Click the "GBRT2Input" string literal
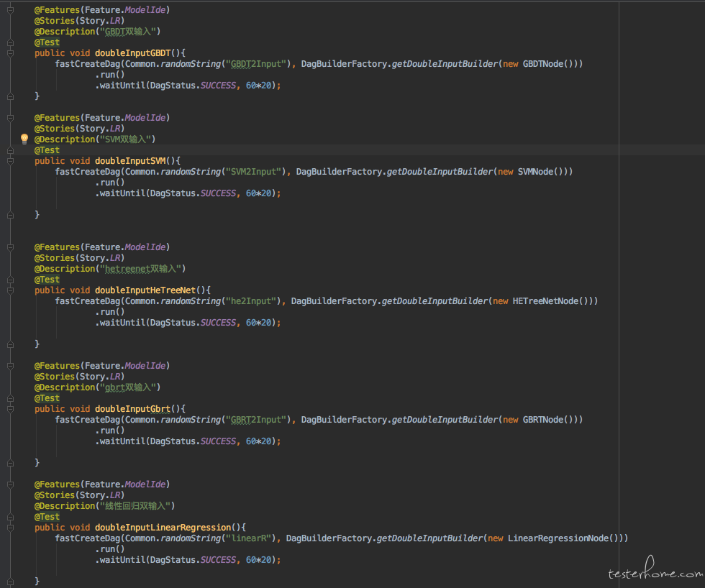 (256, 420)
